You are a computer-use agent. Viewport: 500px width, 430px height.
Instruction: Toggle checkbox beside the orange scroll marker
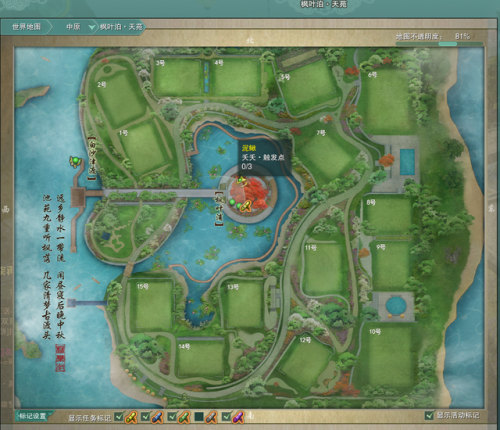click(x=119, y=417)
